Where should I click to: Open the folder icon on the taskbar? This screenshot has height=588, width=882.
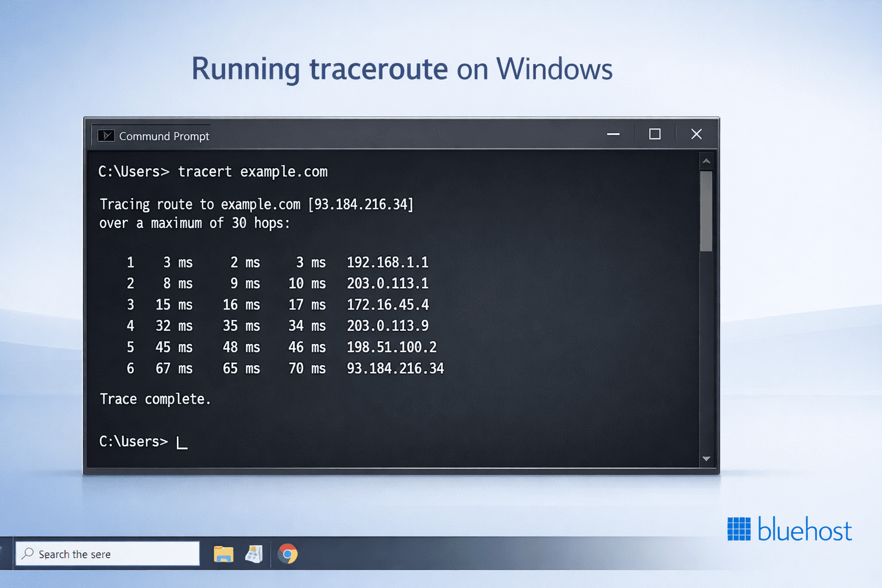pos(223,554)
